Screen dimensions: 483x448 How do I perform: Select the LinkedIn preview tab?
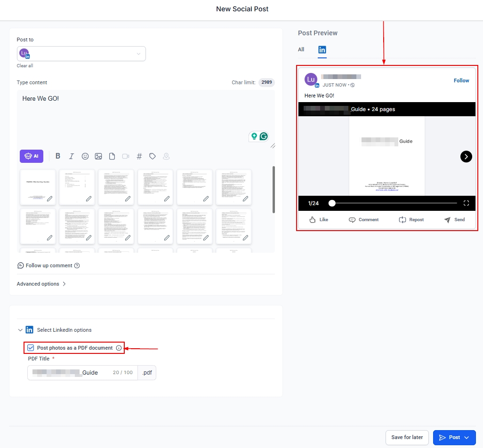[322, 49]
